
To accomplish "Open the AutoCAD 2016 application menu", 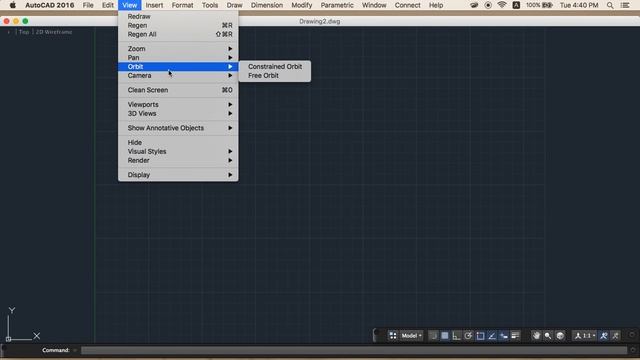I will click(49, 5).
